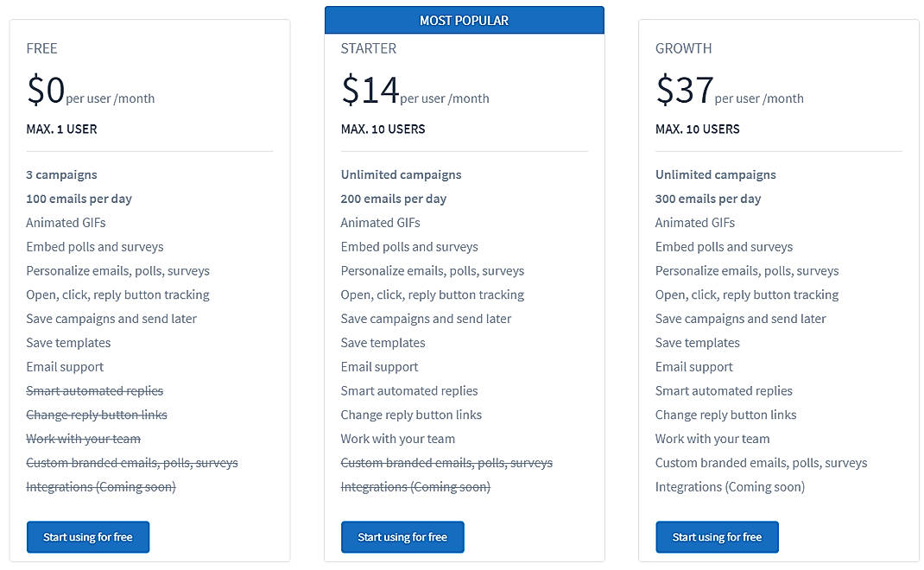The image size is (924, 570).
Task: Click Smart automated replies in the Growth plan
Action: [725, 391]
